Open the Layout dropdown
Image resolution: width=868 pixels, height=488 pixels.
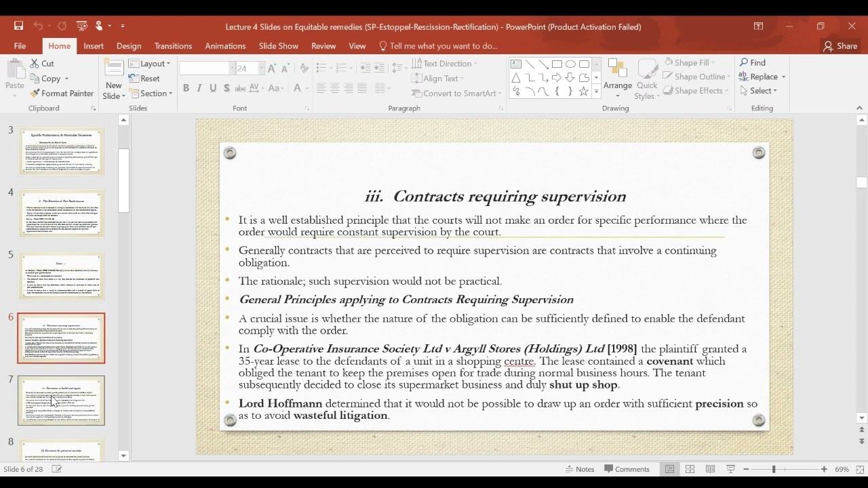click(149, 64)
